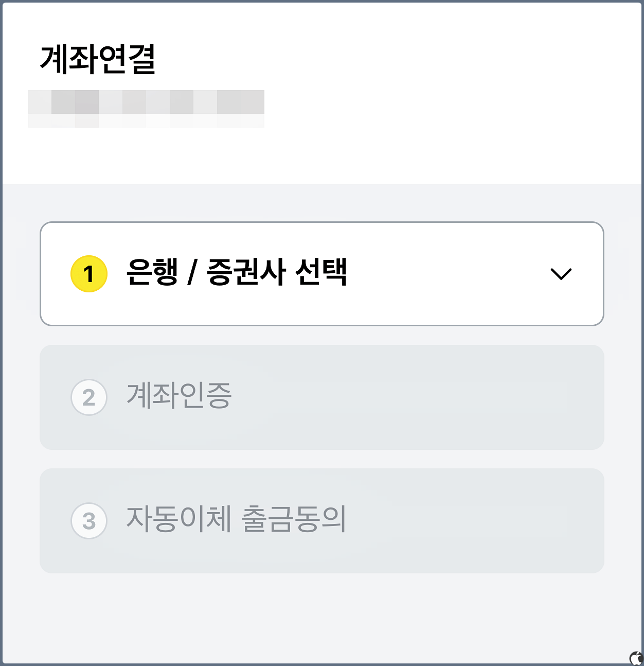
Task: Click the gray step 3 number badge
Action: point(89,521)
